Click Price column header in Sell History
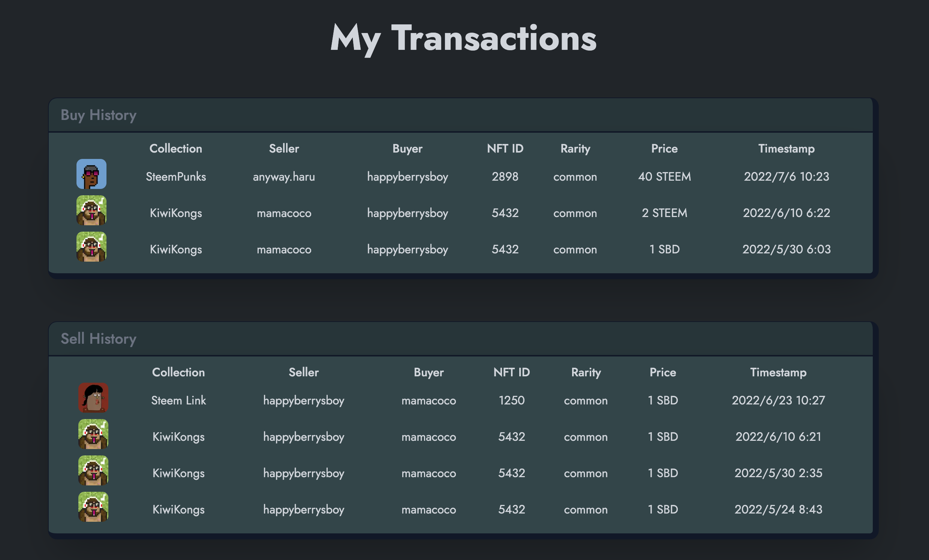Image resolution: width=929 pixels, height=560 pixels. pos(663,372)
